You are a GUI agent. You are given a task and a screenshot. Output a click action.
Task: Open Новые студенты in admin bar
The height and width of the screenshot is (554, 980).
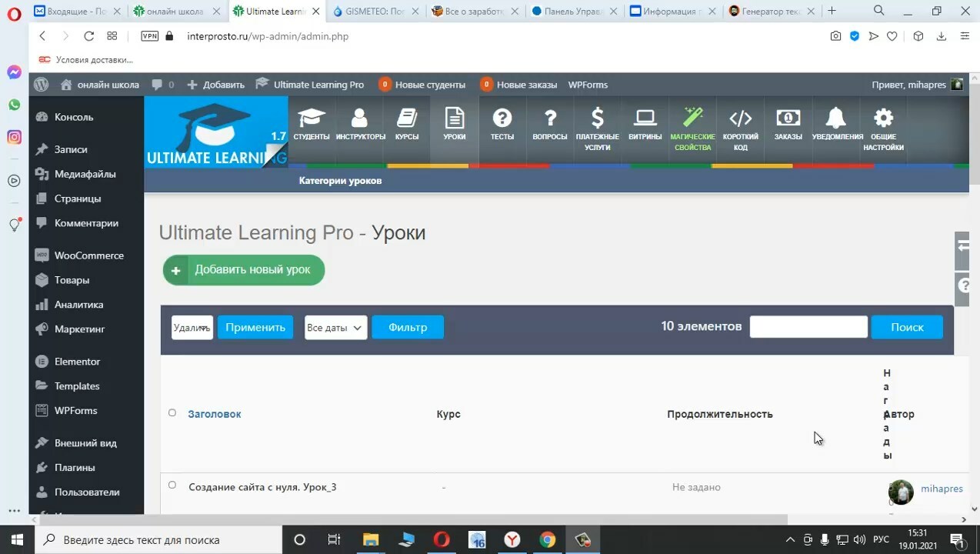click(x=422, y=85)
